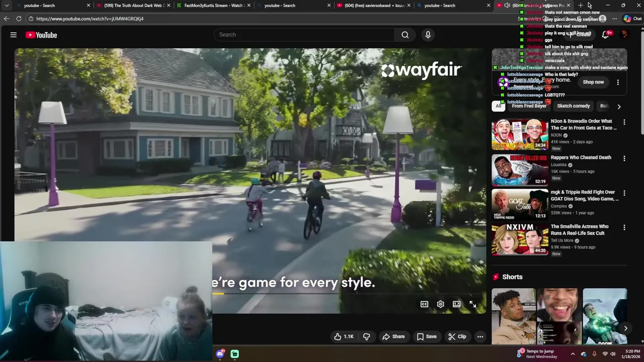Viewport: 644px width, 362px height.
Task: Open The Smallville Actress video title
Action: [580, 230]
